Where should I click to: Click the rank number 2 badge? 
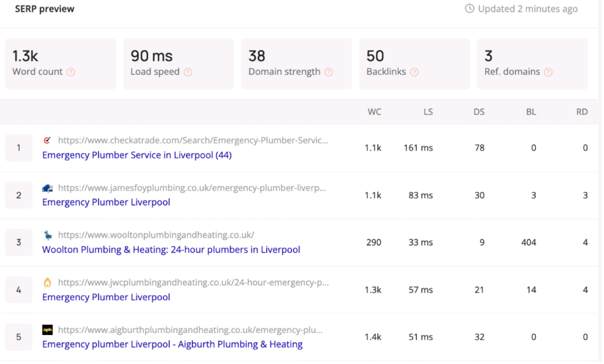pos(18,195)
